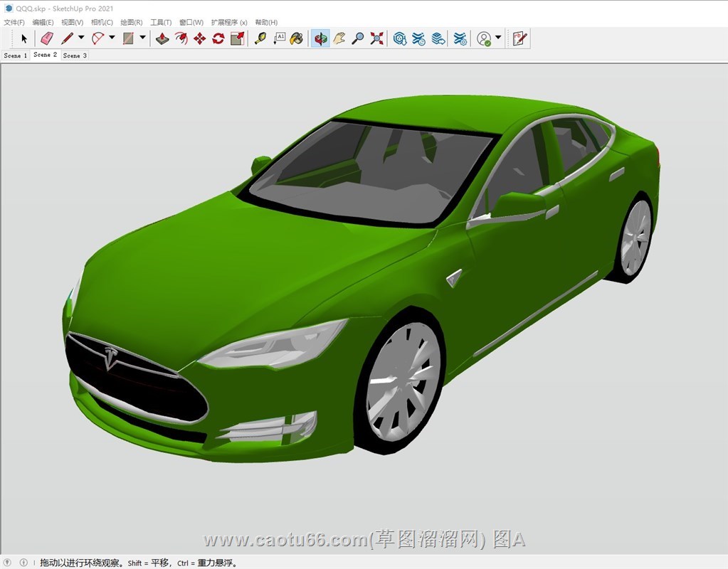This screenshot has width=728, height=569.
Task: Click the Send to LayOut icon
Action: click(438, 38)
